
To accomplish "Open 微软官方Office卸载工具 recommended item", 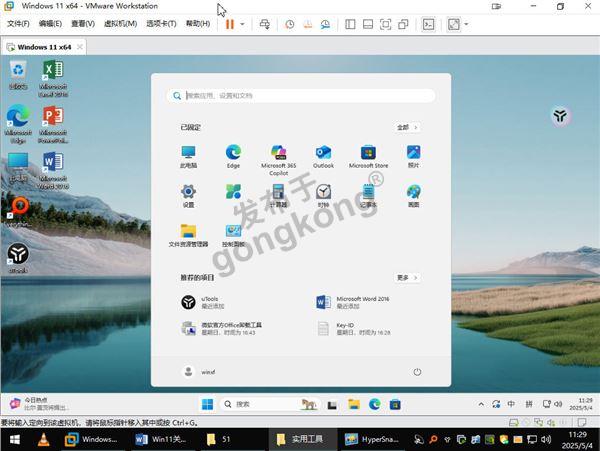I will [x=222, y=328].
